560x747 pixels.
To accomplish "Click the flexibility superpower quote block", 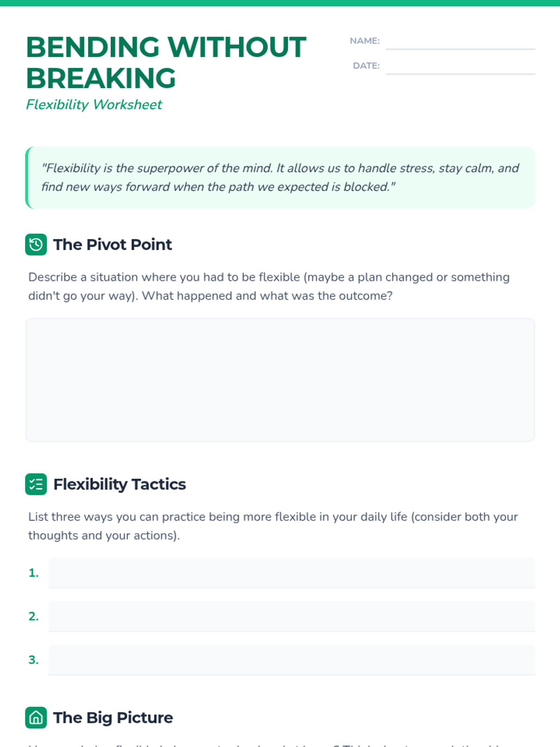I will click(280, 177).
